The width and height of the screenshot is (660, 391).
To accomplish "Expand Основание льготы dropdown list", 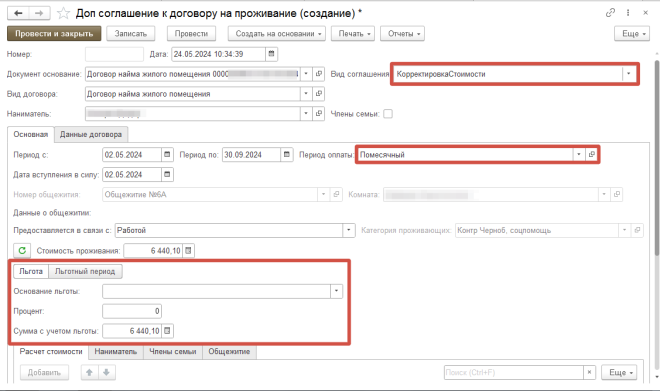I will click(x=336, y=291).
